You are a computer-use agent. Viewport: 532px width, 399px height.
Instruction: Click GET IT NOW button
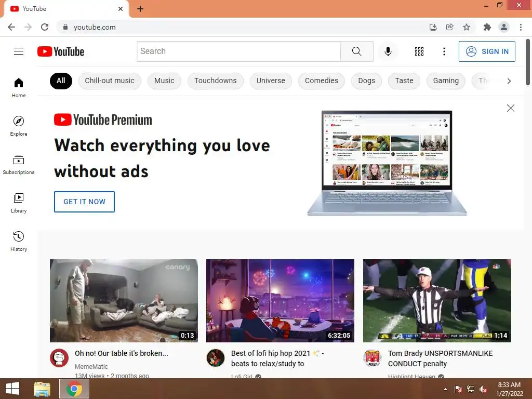point(84,202)
